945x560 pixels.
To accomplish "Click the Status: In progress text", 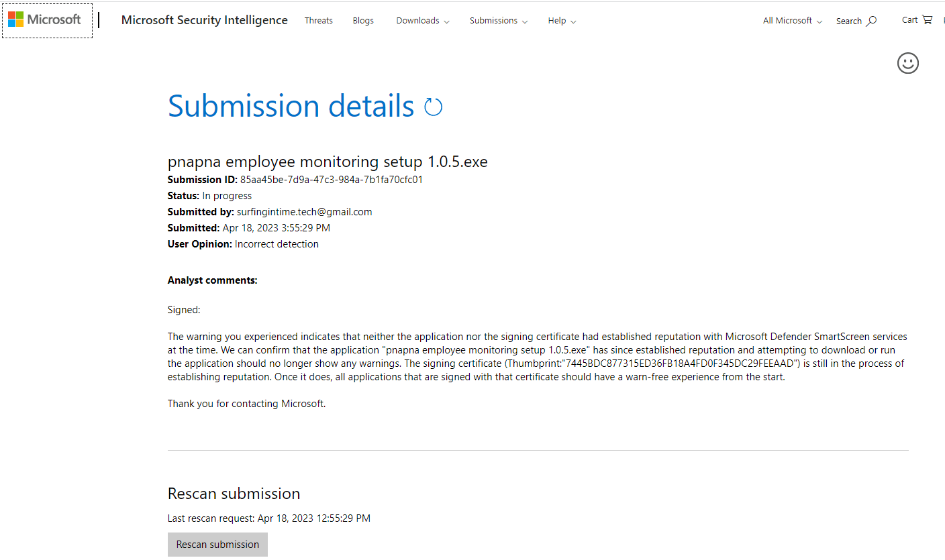I will point(209,196).
